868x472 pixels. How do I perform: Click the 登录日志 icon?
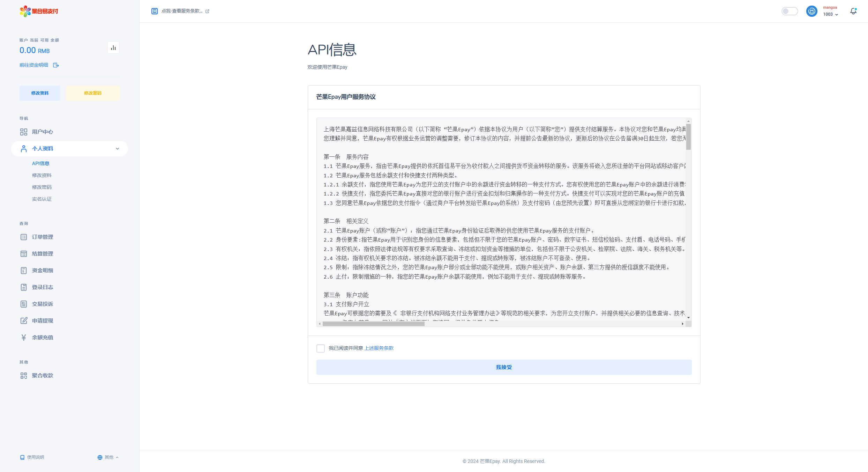[x=24, y=287]
